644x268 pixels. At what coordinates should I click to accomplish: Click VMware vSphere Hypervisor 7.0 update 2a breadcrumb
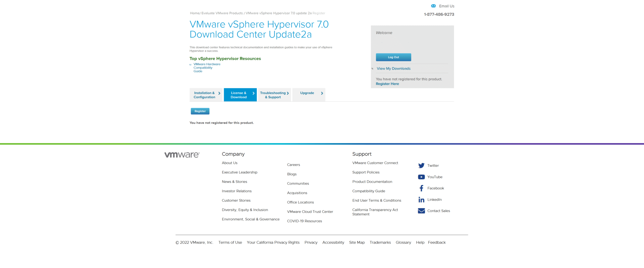coord(278,13)
